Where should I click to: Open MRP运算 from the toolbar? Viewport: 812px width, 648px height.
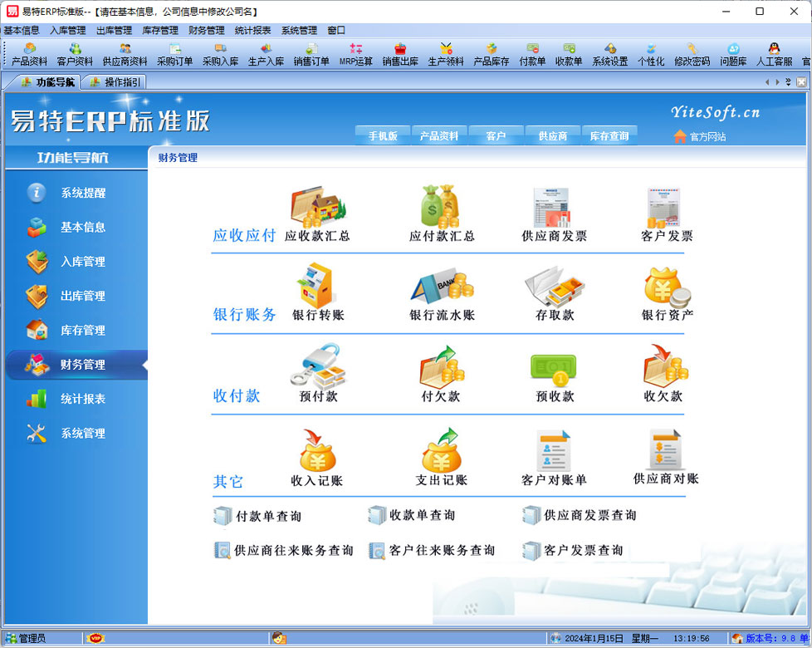point(356,55)
